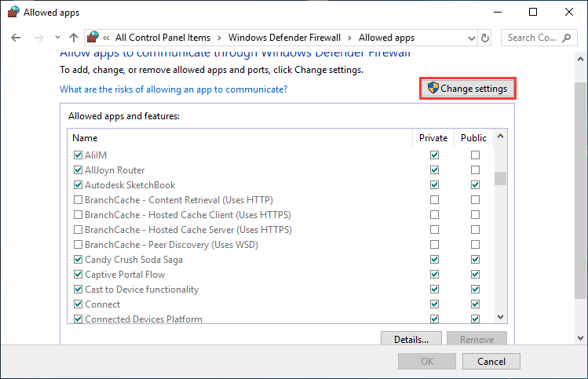Image resolution: width=588 pixels, height=379 pixels.
Task: Click the window scrollbar up arrow
Action: [x=580, y=59]
